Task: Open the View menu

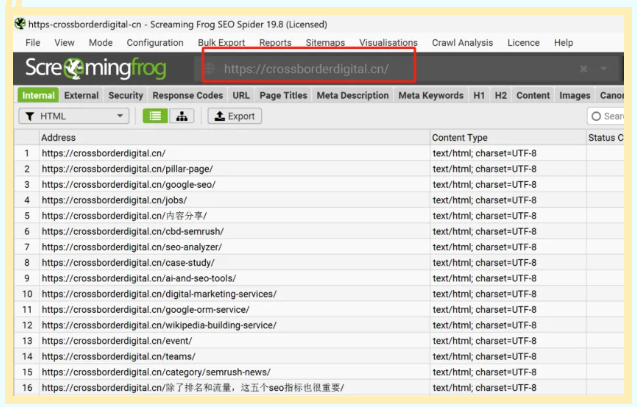Action: (x=64, y=43)
